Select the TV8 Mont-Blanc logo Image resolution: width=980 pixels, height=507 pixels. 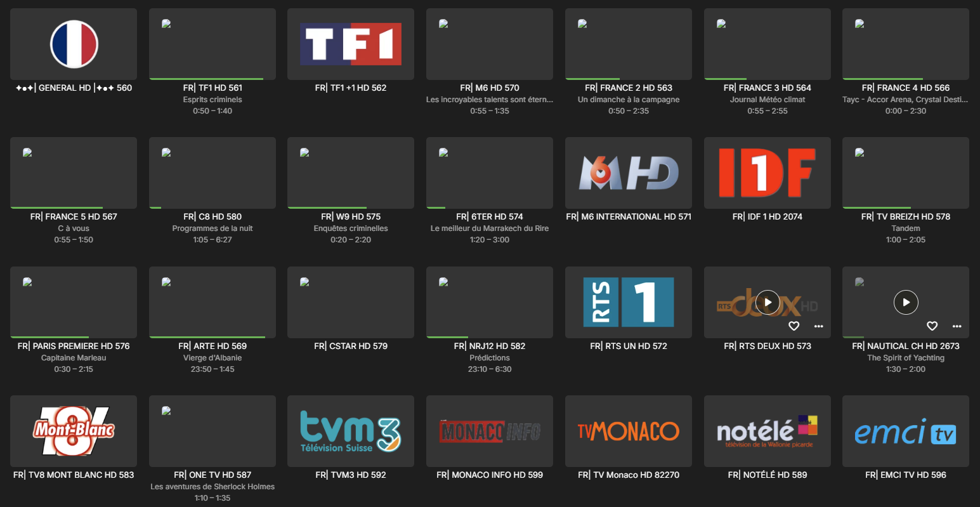74,431
